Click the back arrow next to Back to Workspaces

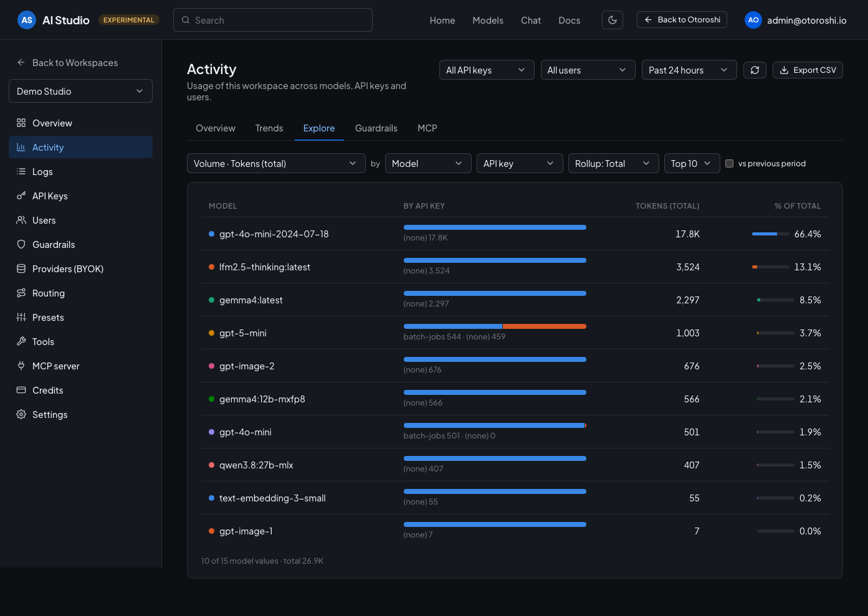point(21,62)
